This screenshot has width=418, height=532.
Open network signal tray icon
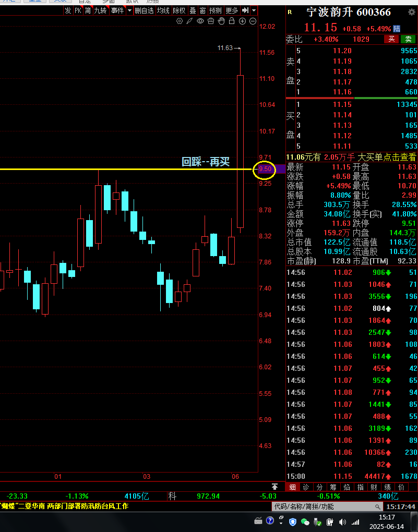tap(355, 522)
